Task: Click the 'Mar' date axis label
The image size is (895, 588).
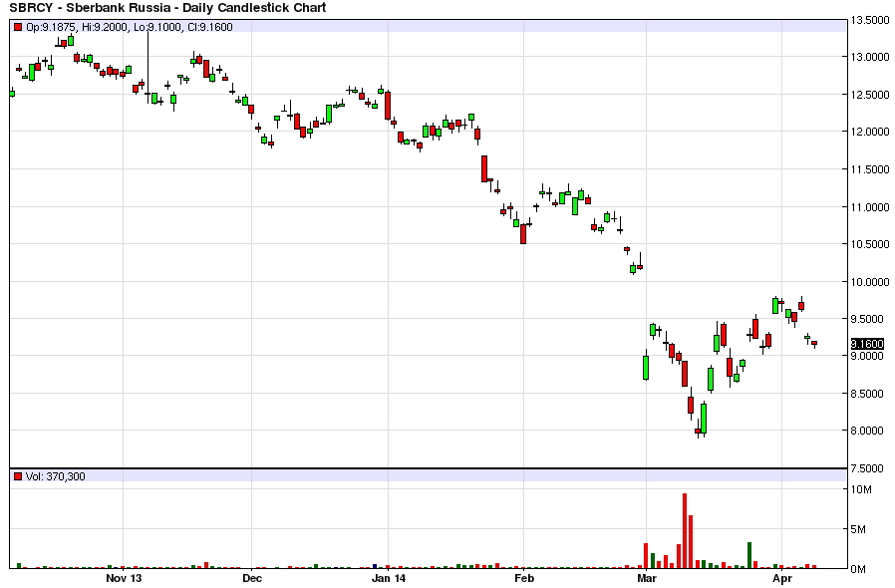Action: (x=646, y=578)
